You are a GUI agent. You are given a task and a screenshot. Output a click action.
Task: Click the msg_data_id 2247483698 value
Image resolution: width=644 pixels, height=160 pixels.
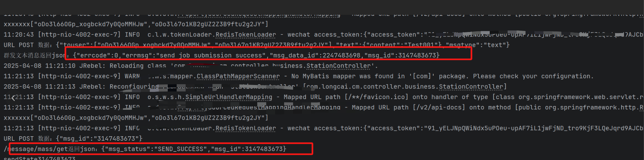click(341, 55)
